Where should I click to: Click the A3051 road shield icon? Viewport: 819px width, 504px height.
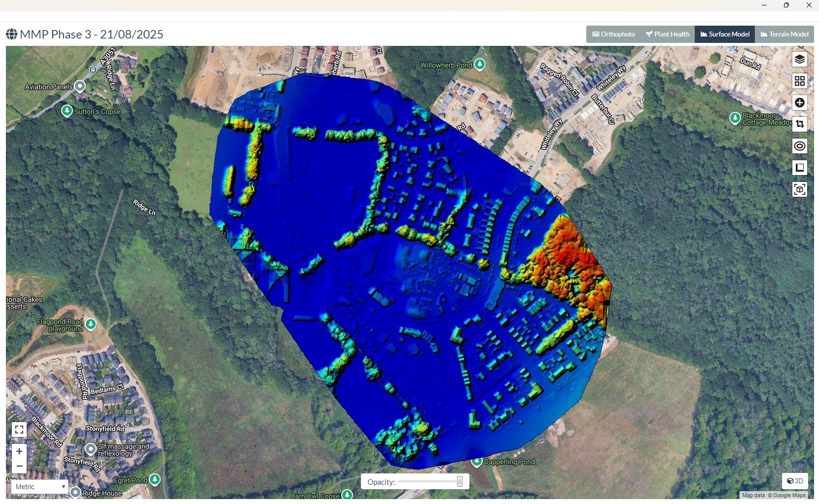coord(93,70)
